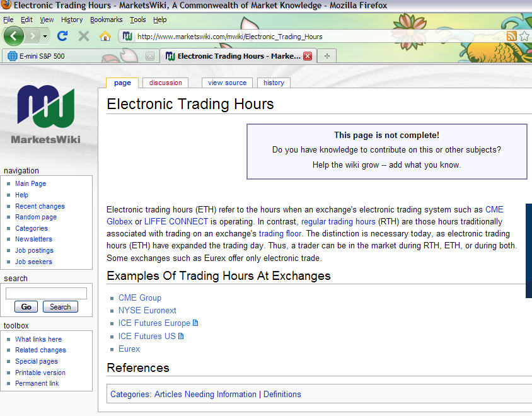Click the Stop loading X icon
This screenshot has height=416, width=532.
coord(83,36)
